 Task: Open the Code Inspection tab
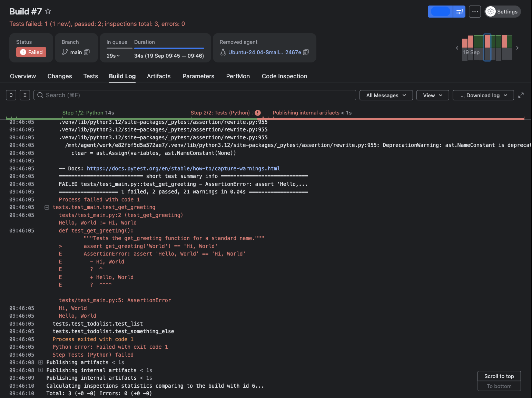[284, 76]
